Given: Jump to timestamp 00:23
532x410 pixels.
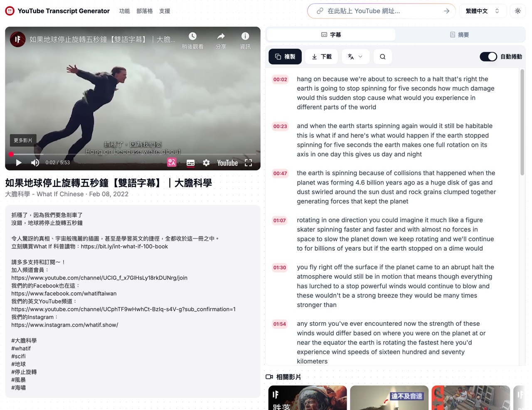Looking at the screenshot, I should click(280, 126).
